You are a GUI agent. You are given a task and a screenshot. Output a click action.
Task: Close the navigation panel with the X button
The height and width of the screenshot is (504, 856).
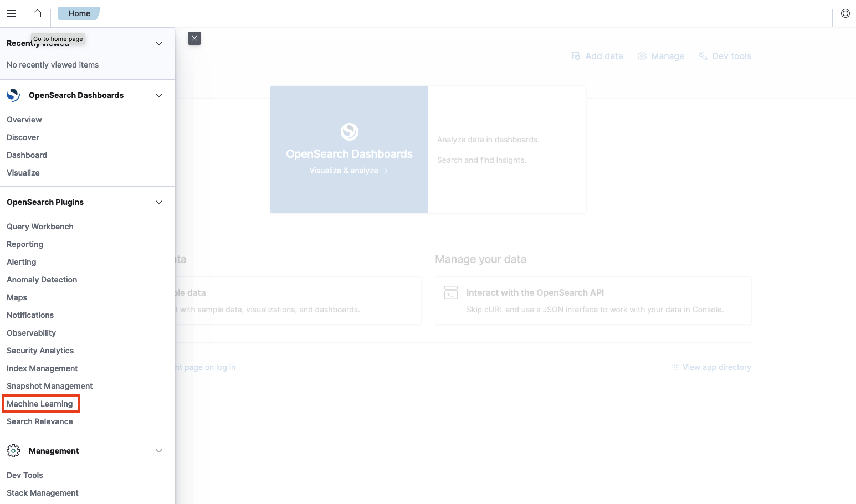coord(194,38)
